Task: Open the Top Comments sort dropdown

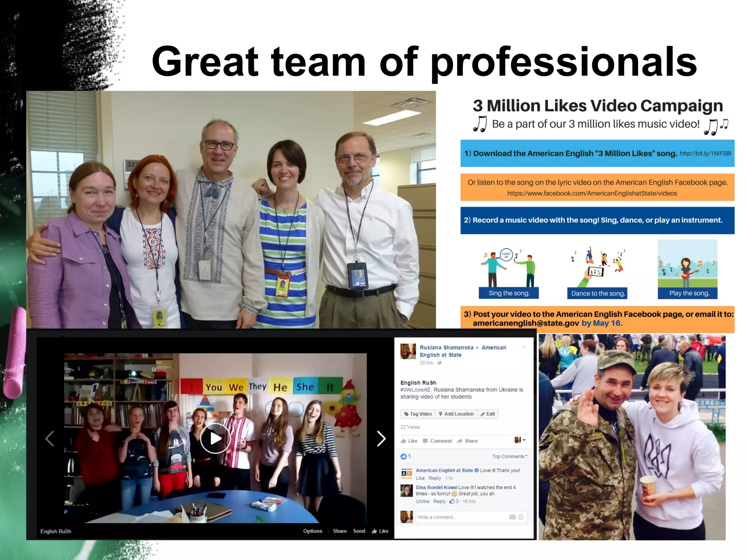Action: pos(510,456)
